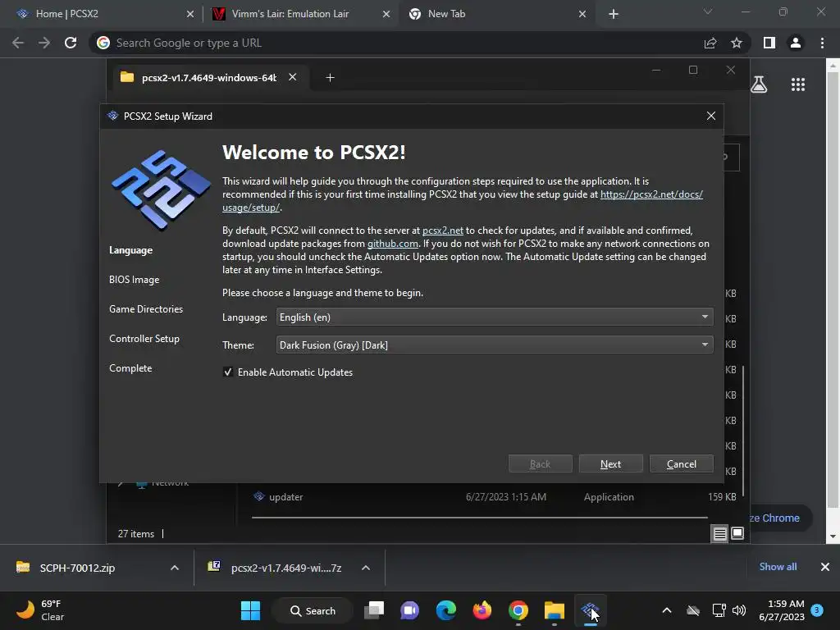Bookmark this tab with star icon
The width and height of the screenshot is (840, 630).
click(x=737, y=43)
